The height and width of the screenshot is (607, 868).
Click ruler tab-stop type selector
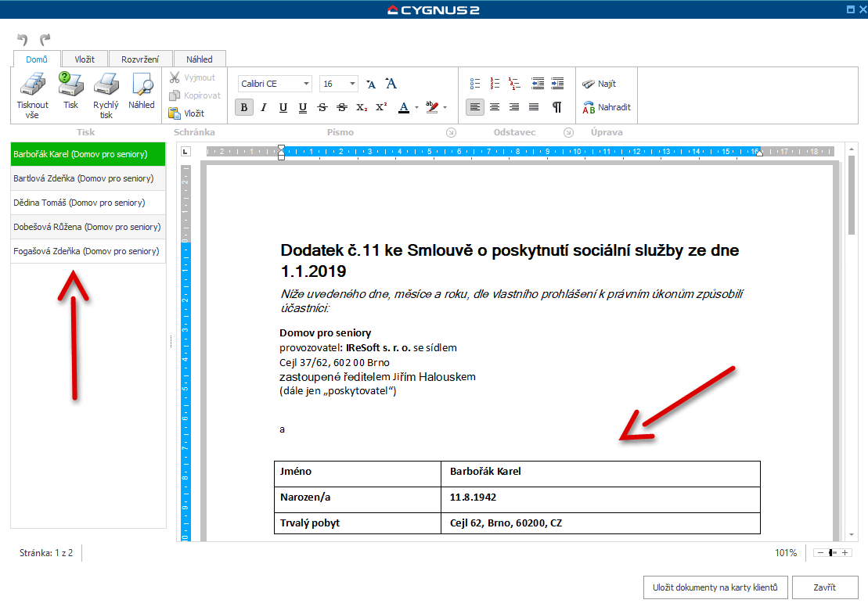tap(185, 151)
